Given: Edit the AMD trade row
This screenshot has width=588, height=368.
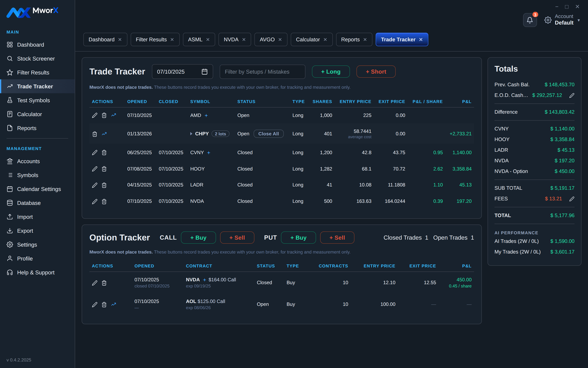Looking at the screenshot, I should [95, 115].
